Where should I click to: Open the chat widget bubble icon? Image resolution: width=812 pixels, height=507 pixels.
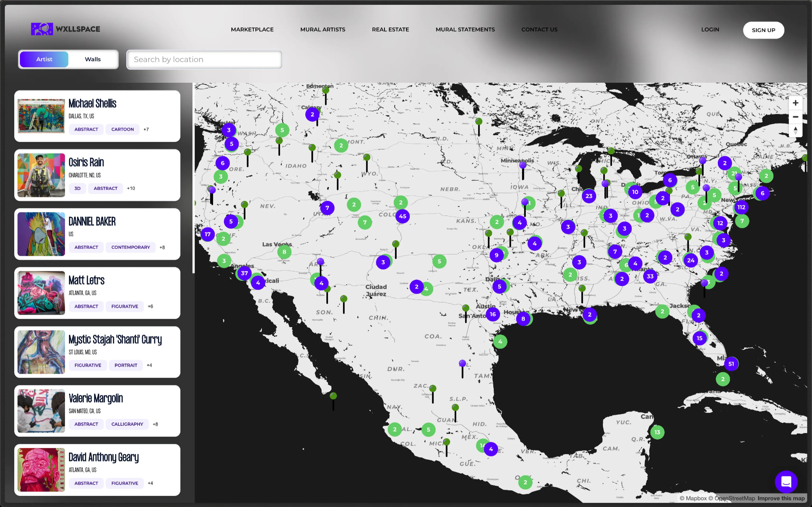point(786,481)
